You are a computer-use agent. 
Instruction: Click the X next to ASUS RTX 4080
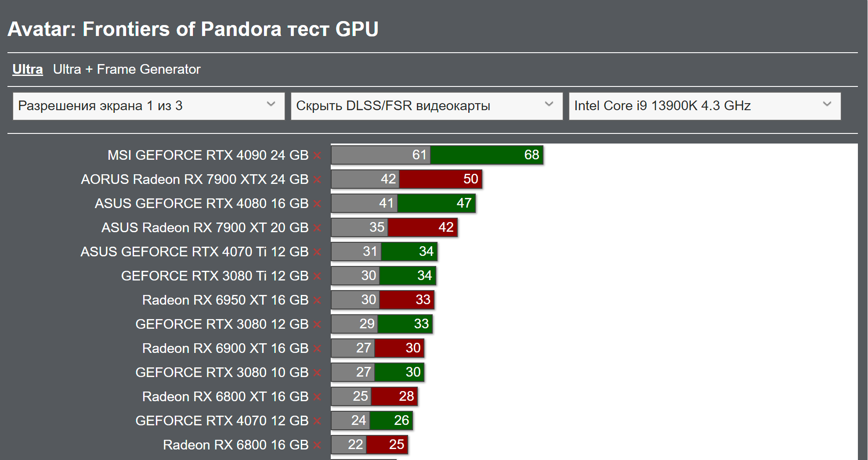(x=317, y=204)
